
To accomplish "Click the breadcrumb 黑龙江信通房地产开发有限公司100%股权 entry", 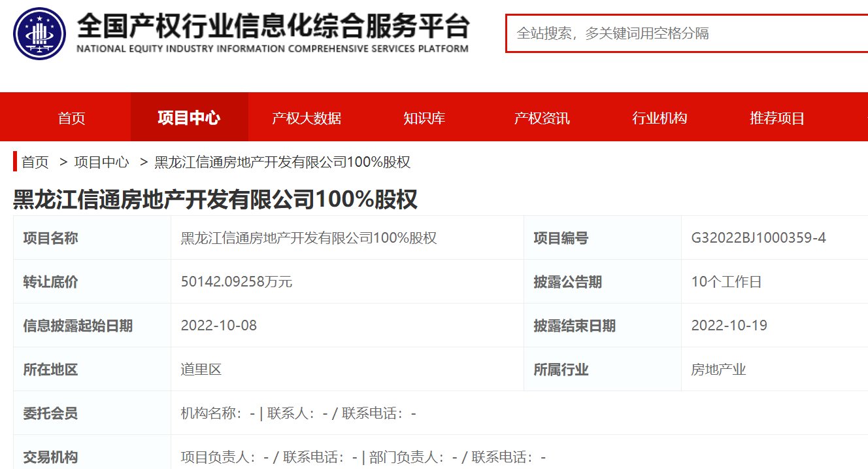I will tap(282, 162).
